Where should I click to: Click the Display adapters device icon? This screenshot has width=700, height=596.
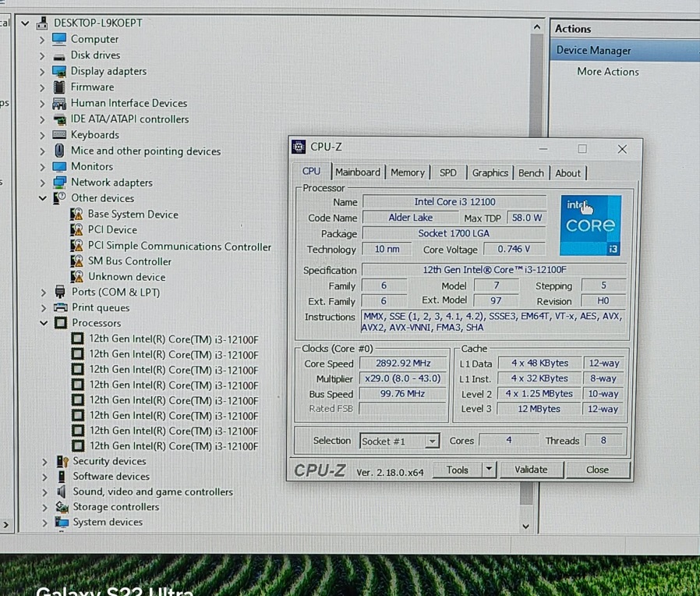tap(59, 71)
